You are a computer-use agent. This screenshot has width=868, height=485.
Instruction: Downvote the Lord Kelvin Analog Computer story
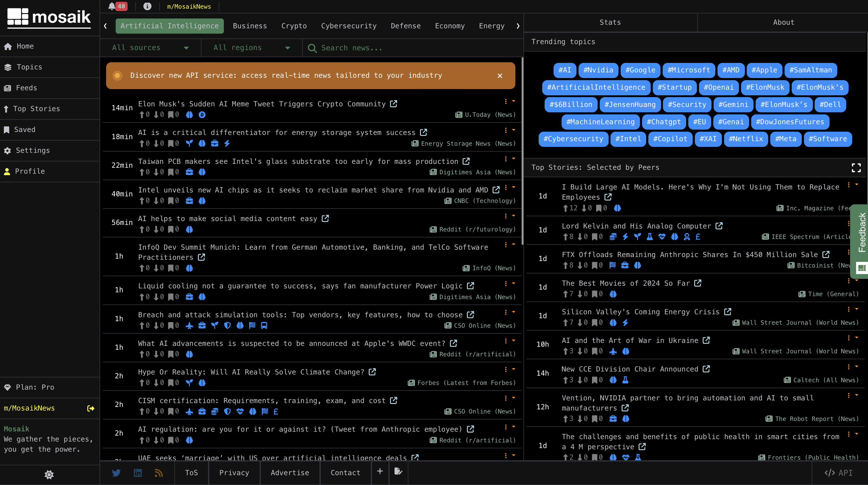[x=580, y=237]
